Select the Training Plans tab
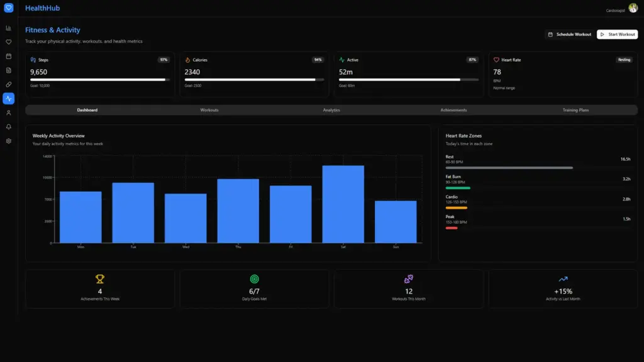Screen dimensions: 644x362 click(575, 110)
